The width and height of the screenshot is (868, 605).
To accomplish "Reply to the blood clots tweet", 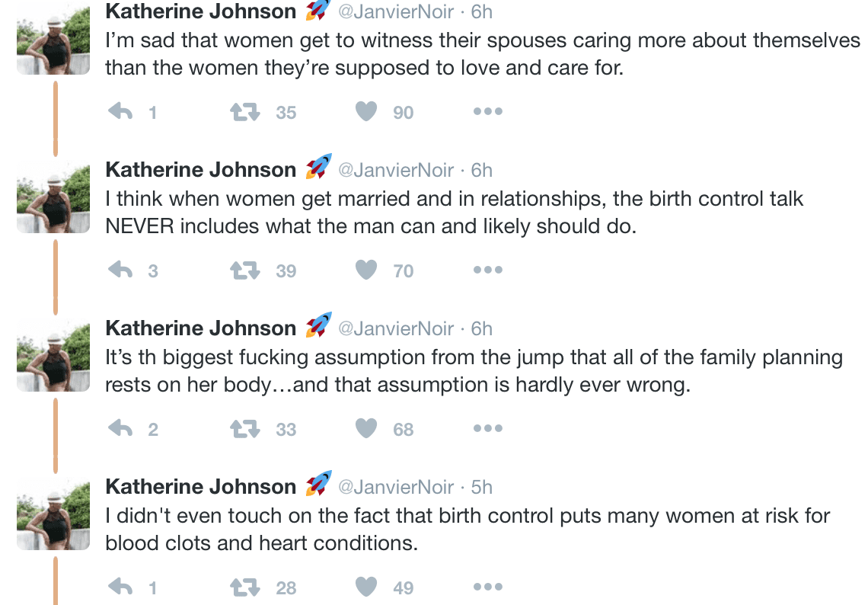I will [x=120, y=587].
